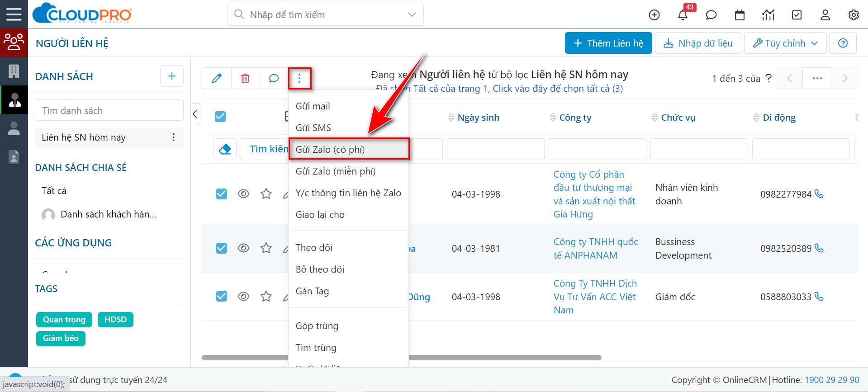The image size is (868, 392).
Task: Open the hamburger main menu
Action: (14, 14)
